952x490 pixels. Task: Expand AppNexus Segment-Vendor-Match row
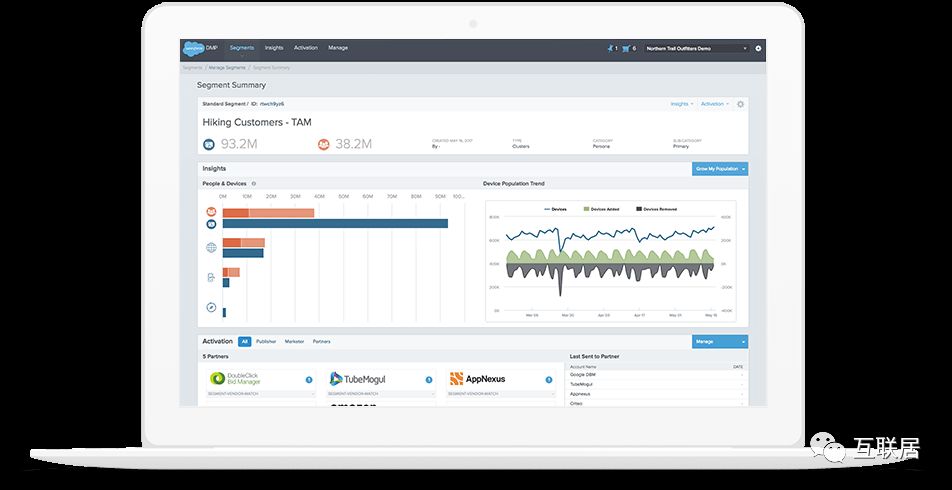pyautogui.click(x=502, y=394)
